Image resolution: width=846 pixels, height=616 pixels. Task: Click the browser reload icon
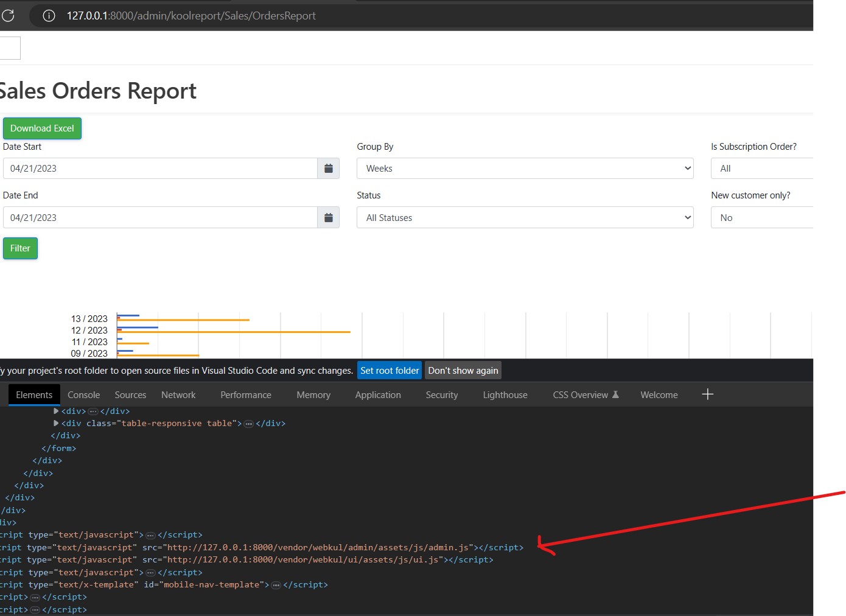tap(8, 16)
